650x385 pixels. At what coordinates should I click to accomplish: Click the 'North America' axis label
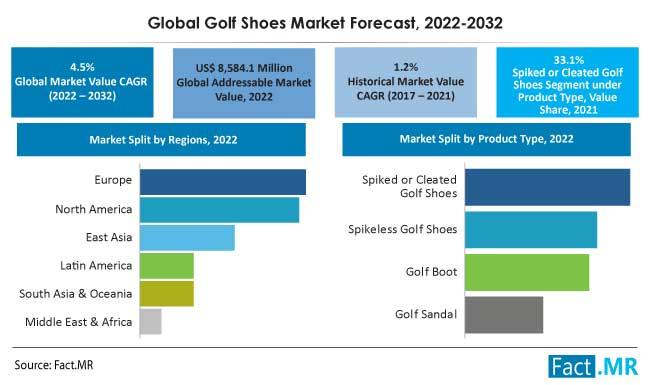(x=94, y=209)
